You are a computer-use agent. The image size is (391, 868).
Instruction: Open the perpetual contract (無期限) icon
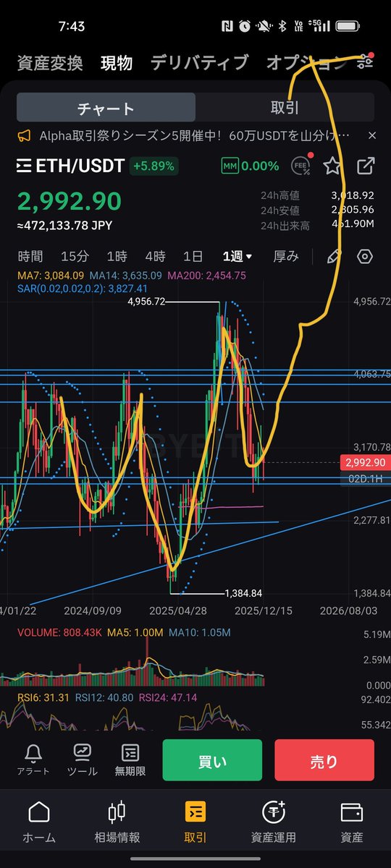coord(130,752)
